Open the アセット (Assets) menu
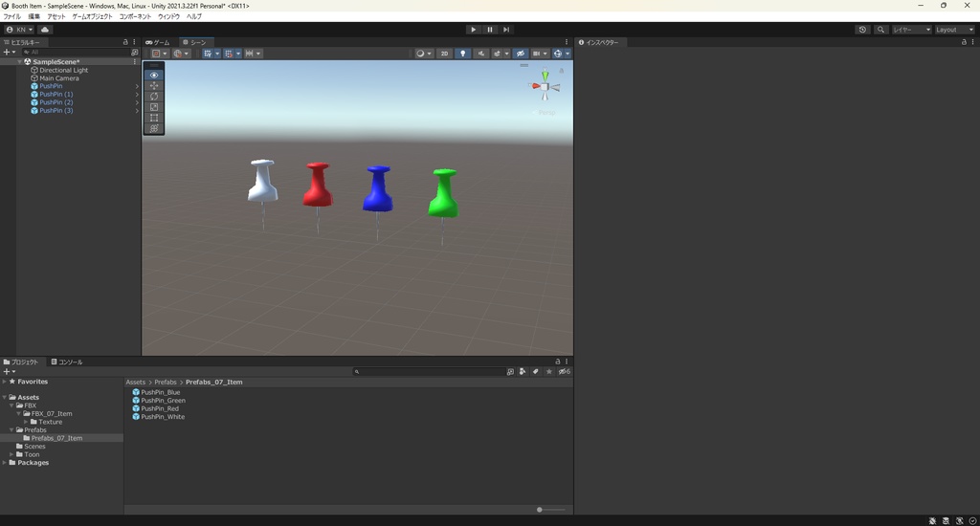 [56, 17]
